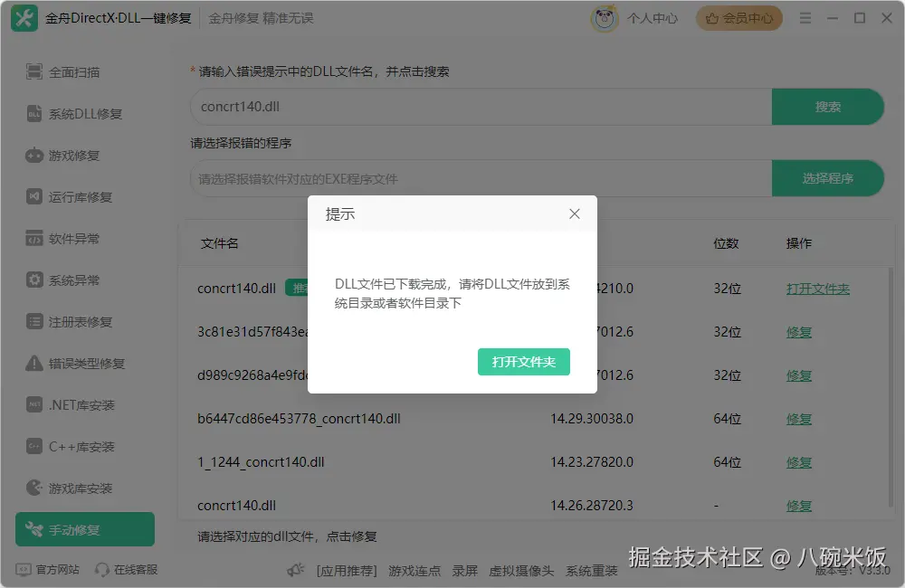Click 修复 for 3c81e31d57f843e row
Screen dimensions: 905x588
coord(799,332)
